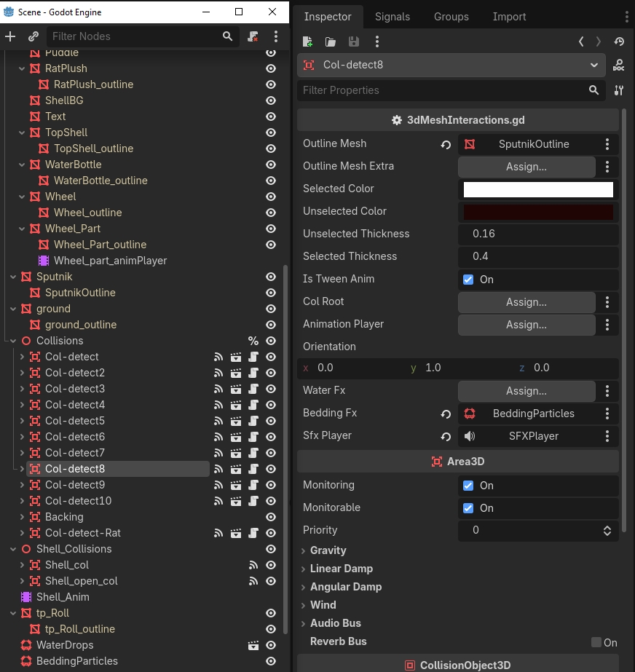Image resolution: width=635 pixels, height=672 pixels.
Task: Switch to the Groups tab
Action: (x=451, y=17)
